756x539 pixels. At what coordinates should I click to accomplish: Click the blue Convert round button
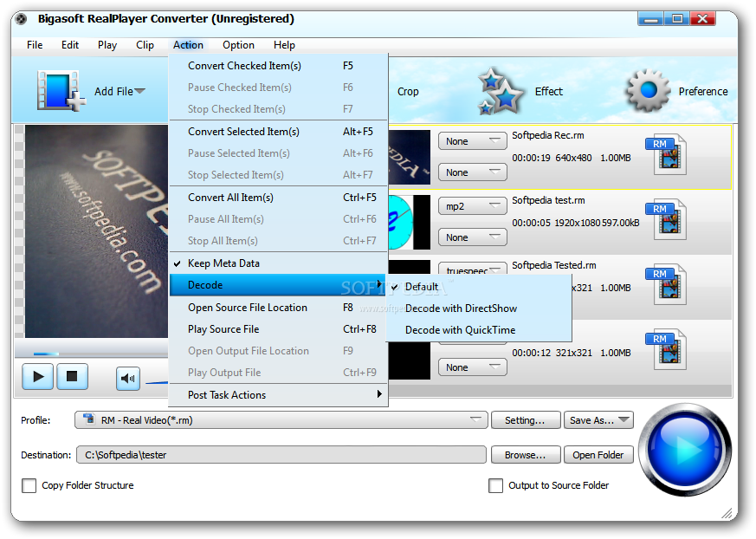(x=685, y=451)
